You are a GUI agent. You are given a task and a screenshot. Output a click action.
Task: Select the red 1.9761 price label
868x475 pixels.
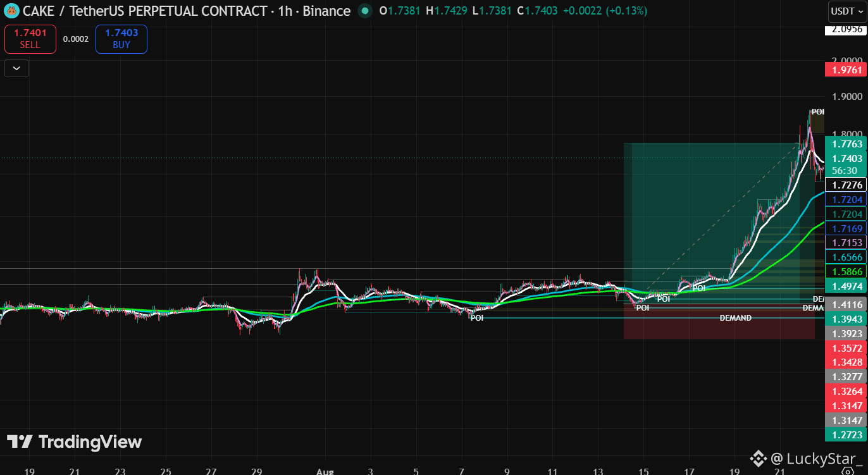(847, 70)
